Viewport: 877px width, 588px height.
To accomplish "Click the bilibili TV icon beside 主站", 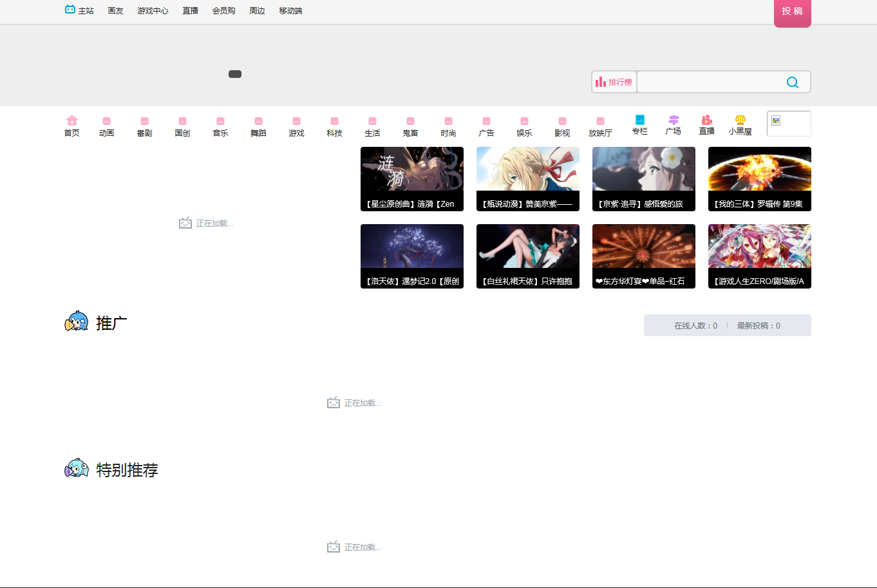I will 70,10.
